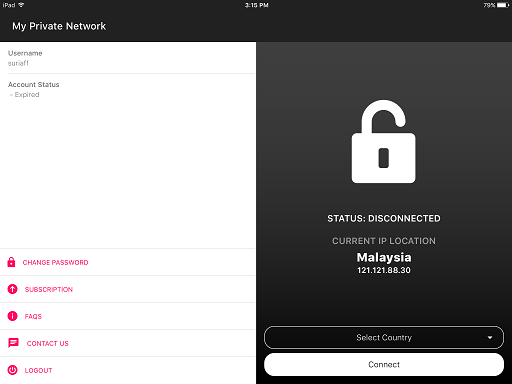512x384 pixels.
Task: Select the Contact Us text link
Action: 48,344
